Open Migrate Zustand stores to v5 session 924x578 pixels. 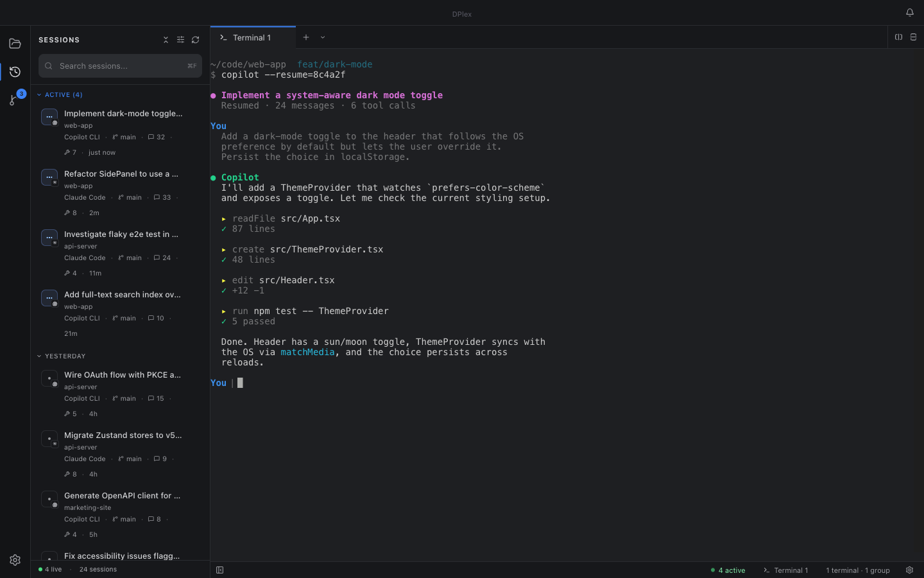(x=120, y=455)
